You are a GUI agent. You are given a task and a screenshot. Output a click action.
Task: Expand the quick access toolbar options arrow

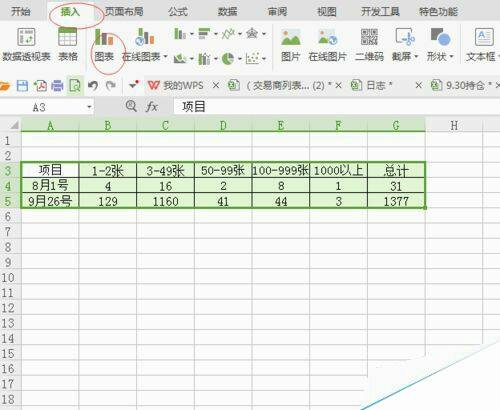134,85
